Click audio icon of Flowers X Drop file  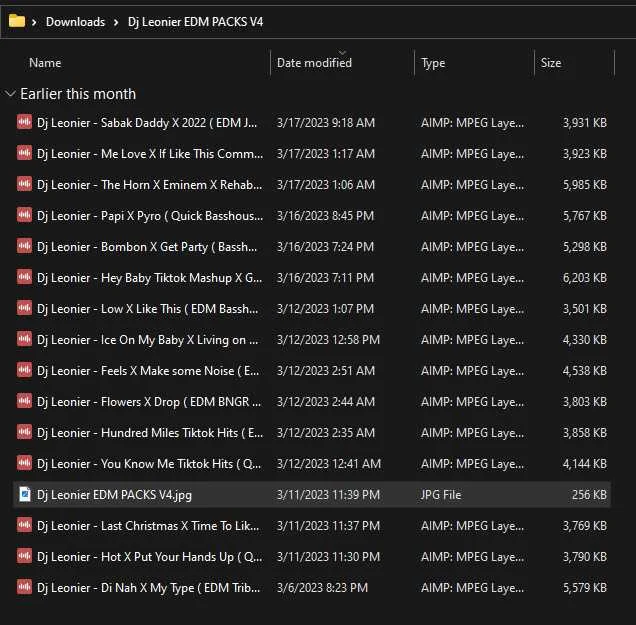(24, 401)
